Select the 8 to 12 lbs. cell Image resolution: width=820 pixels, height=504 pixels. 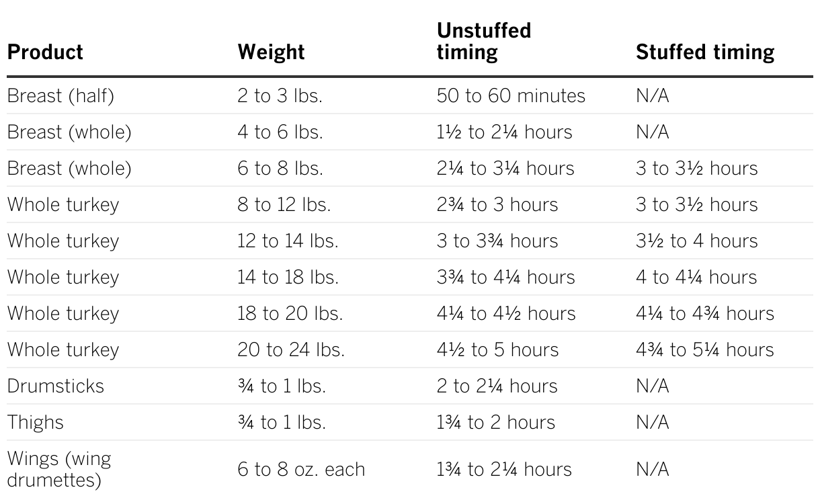(x=284, y=205)
